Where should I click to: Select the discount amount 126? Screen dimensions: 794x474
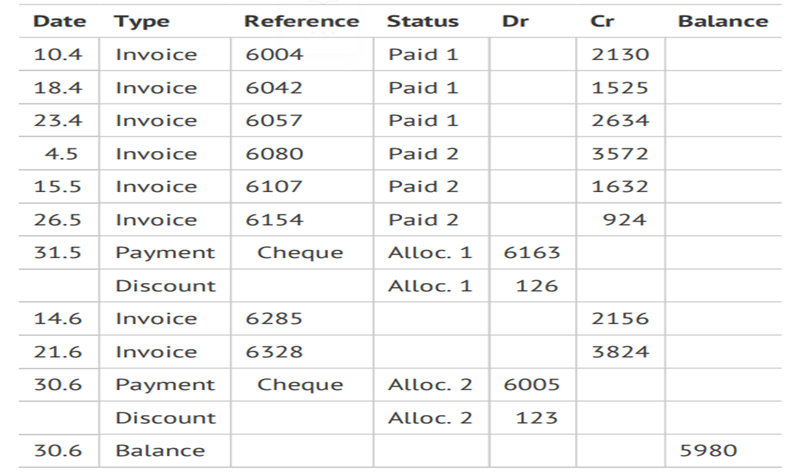[x=537, y=286]
